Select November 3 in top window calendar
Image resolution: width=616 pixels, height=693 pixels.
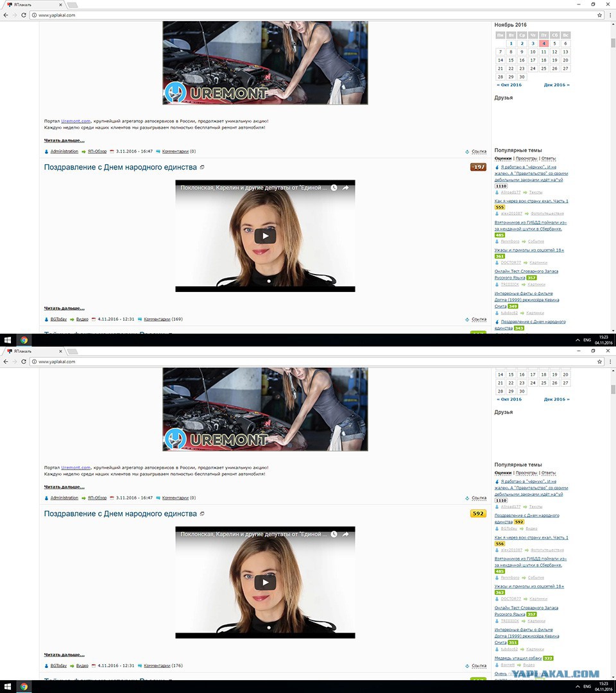pyautogui.click(x=533, y=44)
